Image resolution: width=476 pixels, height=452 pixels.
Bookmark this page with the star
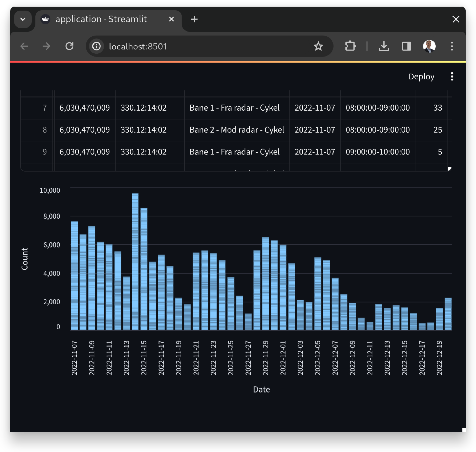tap(318, 46)
